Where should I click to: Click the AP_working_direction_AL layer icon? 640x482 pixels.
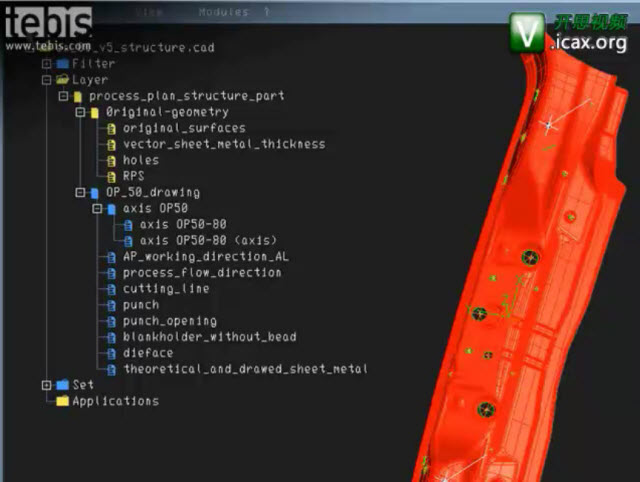111,257
